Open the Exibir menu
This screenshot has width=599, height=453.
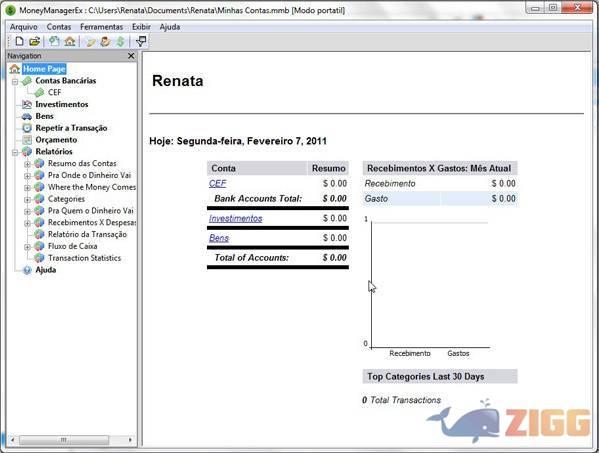[141, 27]
